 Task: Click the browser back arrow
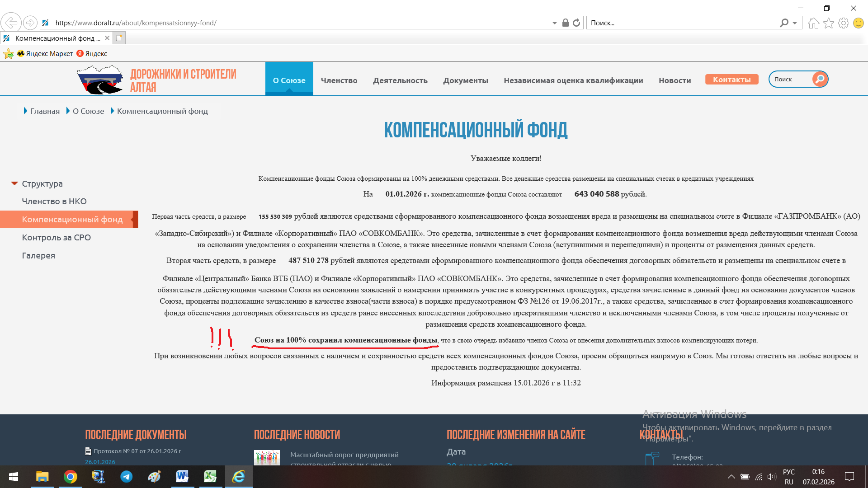(x=11, y=23)
